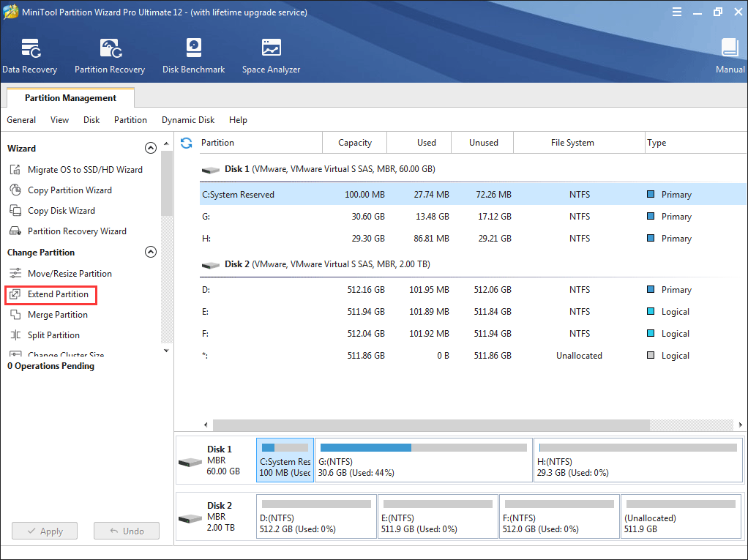Click the Partition Recovery Wizard icon
This screenshot has height=560, width=748.
coord(15,231)
